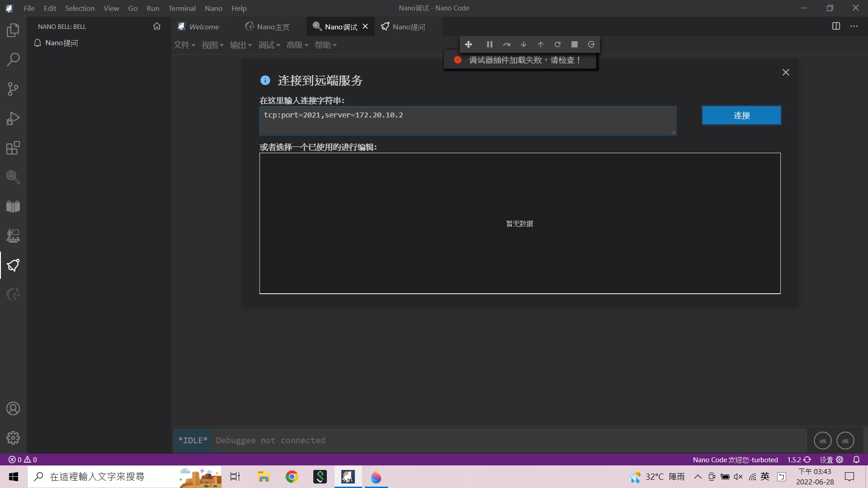The width and height of the screenshot is (868, 488).
Task: Click first round button at bottom right
Action: point(823,441)
